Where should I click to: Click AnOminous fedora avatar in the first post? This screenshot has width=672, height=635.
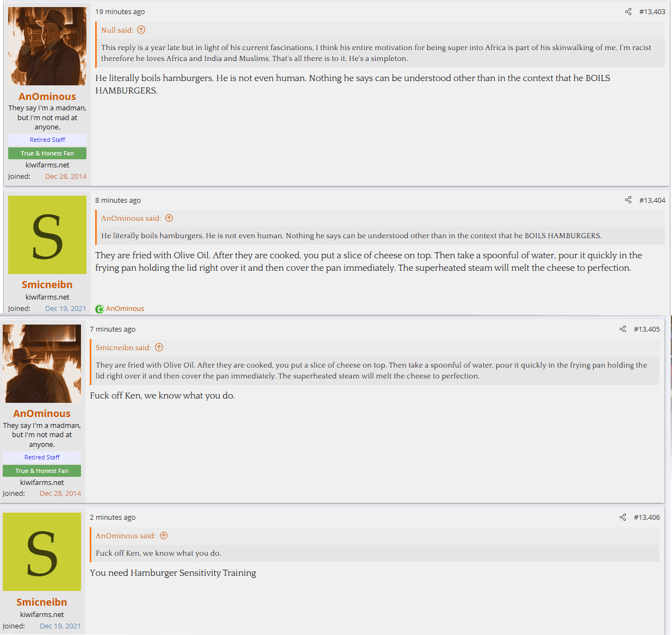tap(47, 46)
